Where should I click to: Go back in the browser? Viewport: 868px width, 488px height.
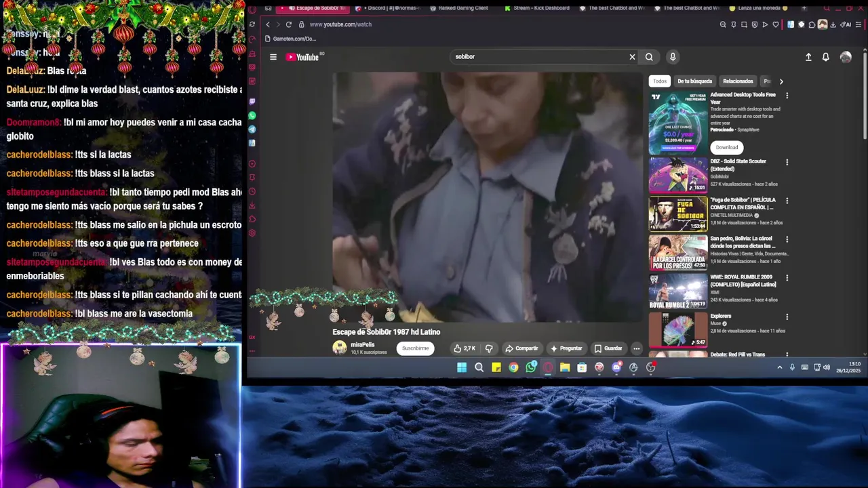coord(267,24)
